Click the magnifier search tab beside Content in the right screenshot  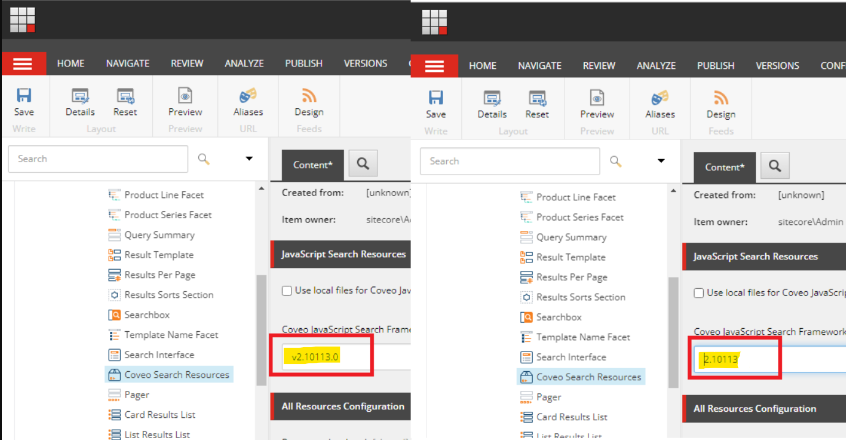coord(774,166)
